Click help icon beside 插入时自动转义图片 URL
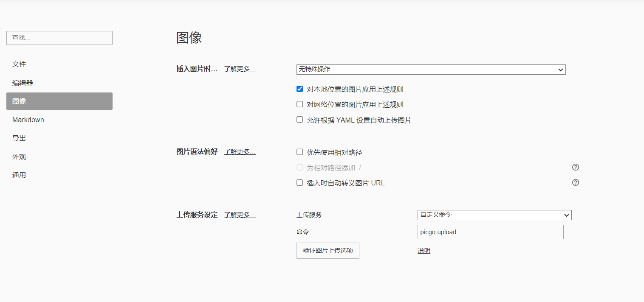Viewport: 644px width, 302px height. 576,183
